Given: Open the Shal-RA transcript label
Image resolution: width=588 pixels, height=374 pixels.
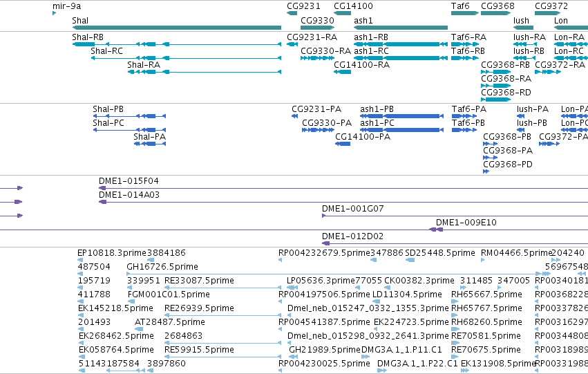Looking at the screenshot, I should click(144, 65).
